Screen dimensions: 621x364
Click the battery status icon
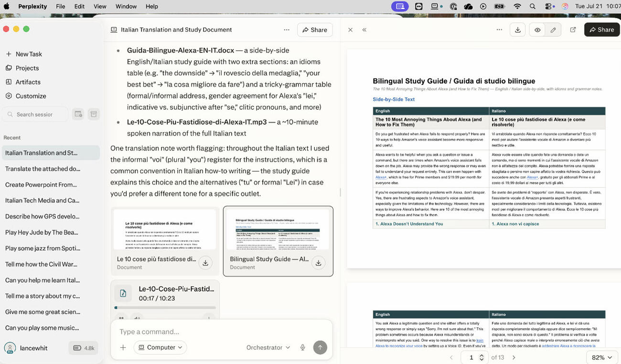tap(499, 6)
